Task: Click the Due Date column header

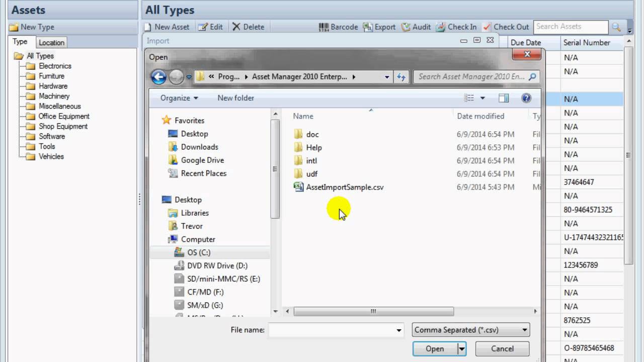Action: coord(534,43)
